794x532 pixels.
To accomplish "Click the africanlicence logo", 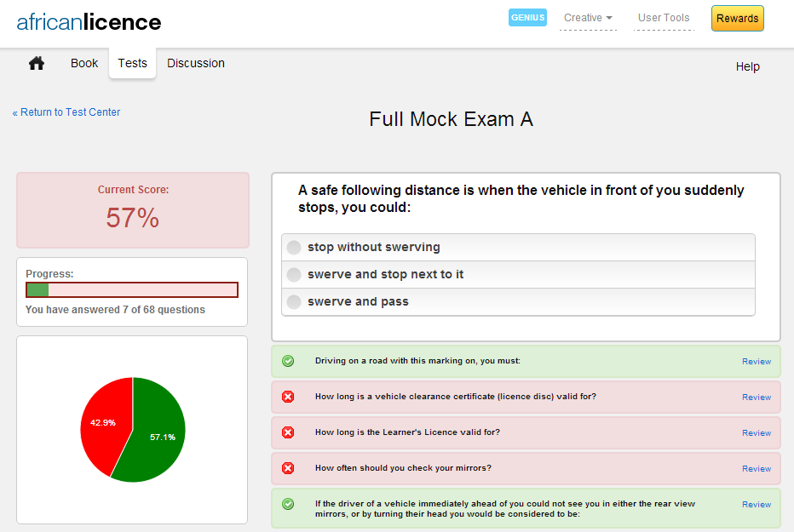I will [x=88, y=22].
